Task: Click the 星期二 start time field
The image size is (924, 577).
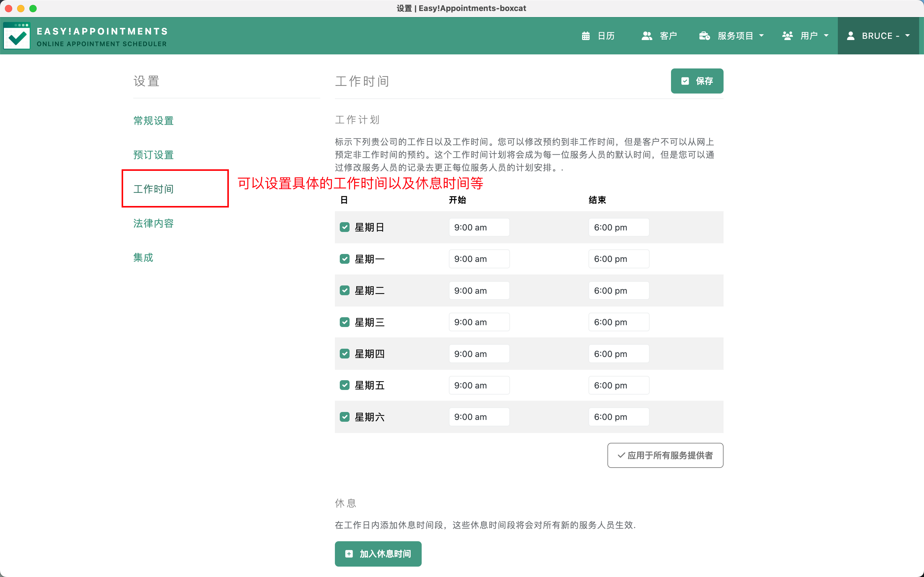Action: pos(479,290)
